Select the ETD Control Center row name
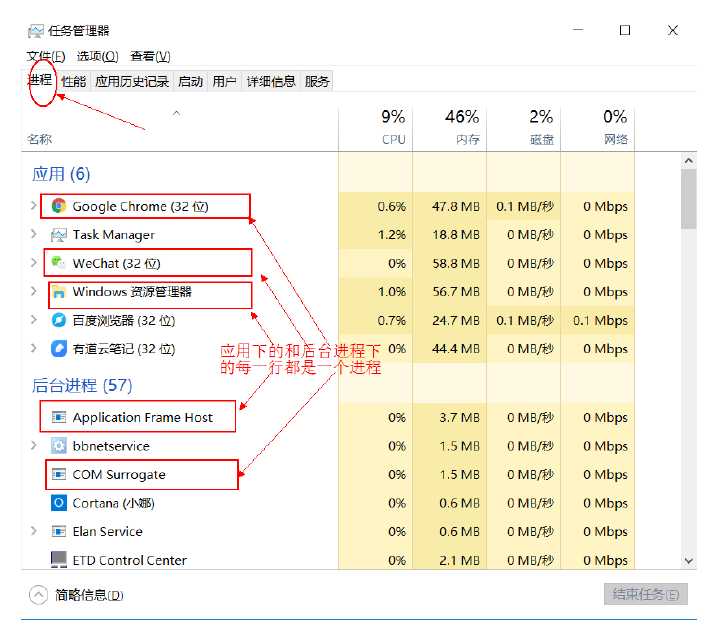The image size is (709, 625). click(129, 560)
